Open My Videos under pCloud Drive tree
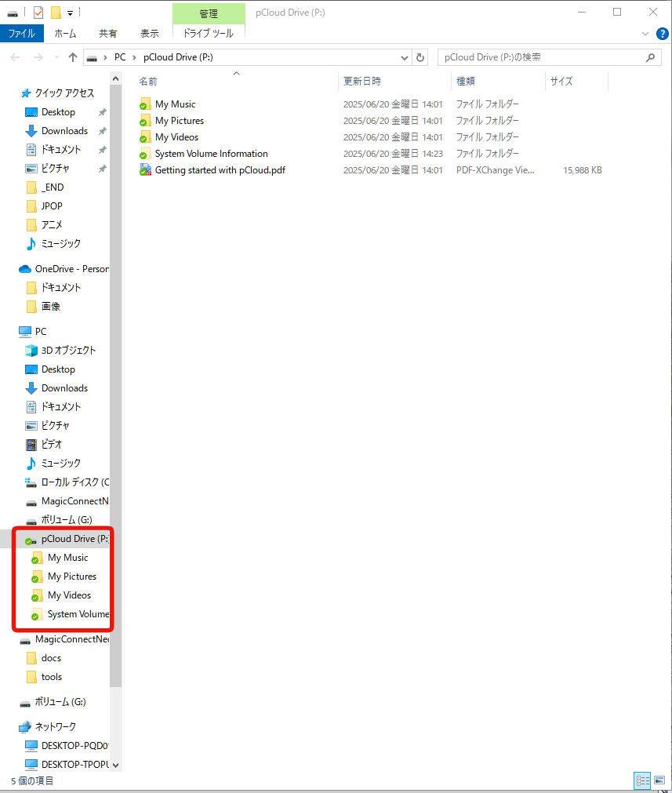The height and width of the screenshot is (793, 672). coord(69,595)
